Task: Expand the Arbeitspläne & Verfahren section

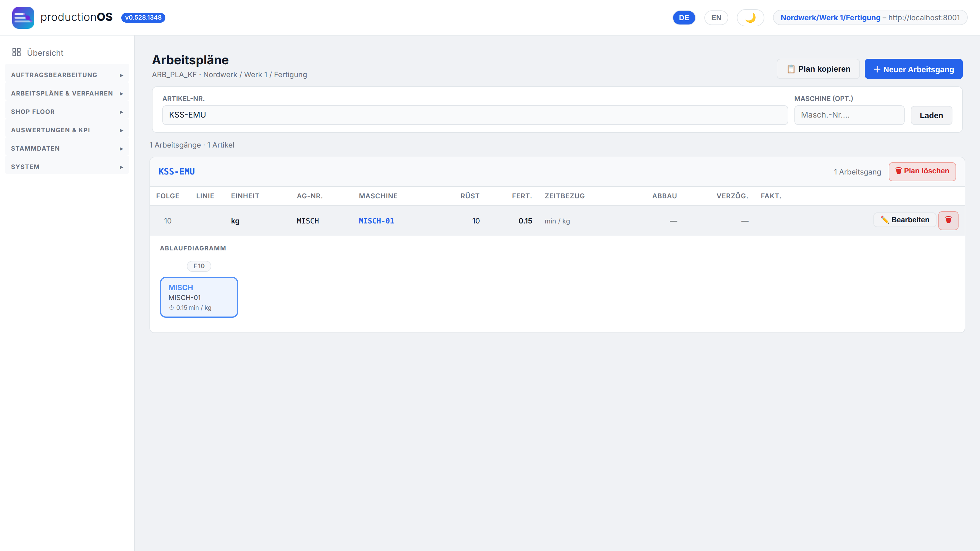Action: (x=67, y=93)
